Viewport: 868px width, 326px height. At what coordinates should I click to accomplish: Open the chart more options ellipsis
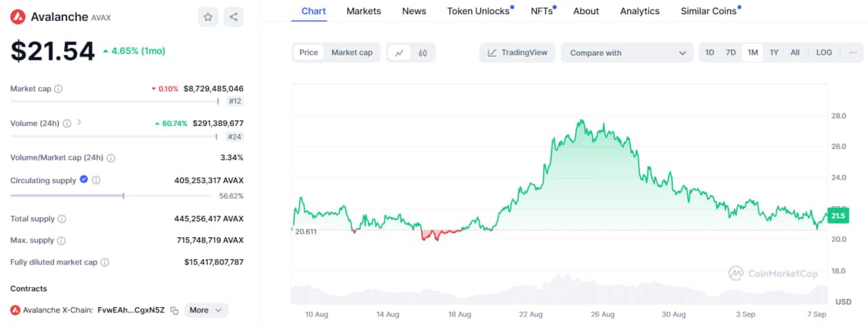[853, 53]
